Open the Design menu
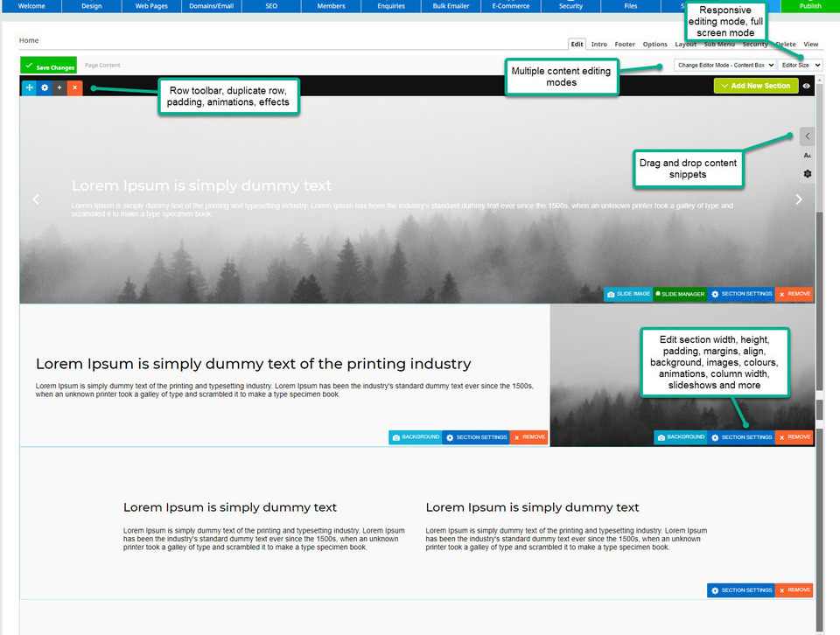 tap(92, 6)
